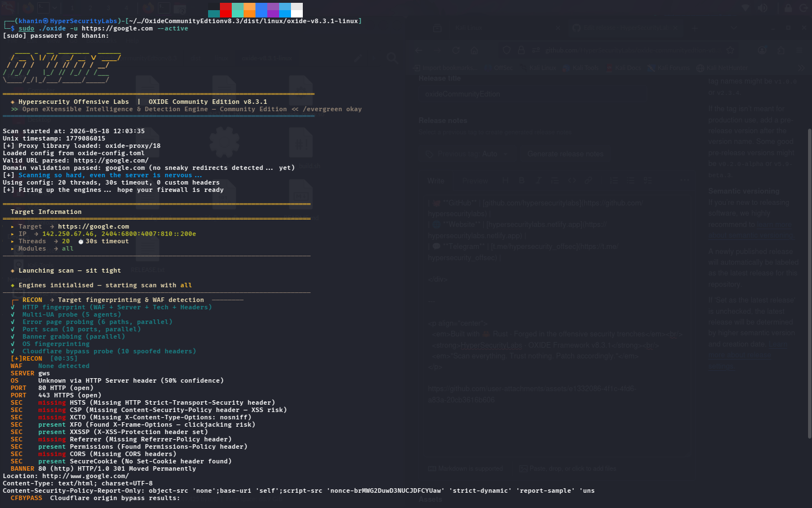Image resolution: width=812 pixels, height=508 pixels.
Task: Open more formatting options in the editor toolbar
Action: click(x=684, y=181)
